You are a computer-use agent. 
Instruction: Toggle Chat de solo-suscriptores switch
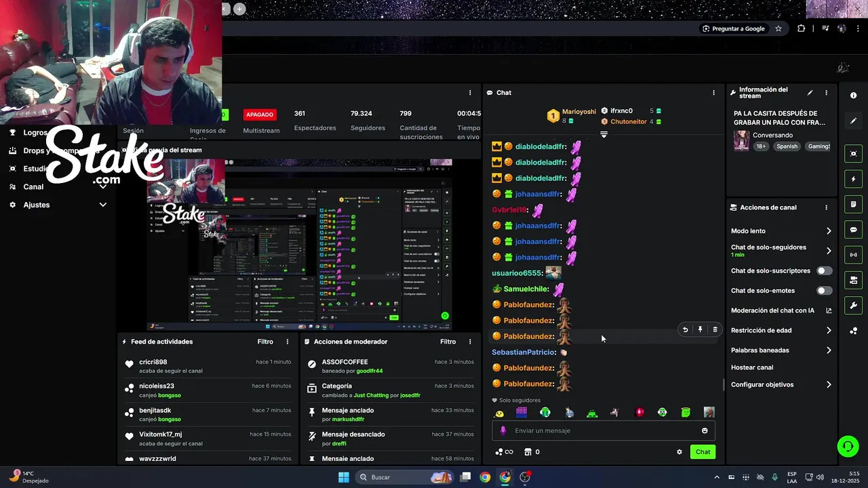point(824,270)
